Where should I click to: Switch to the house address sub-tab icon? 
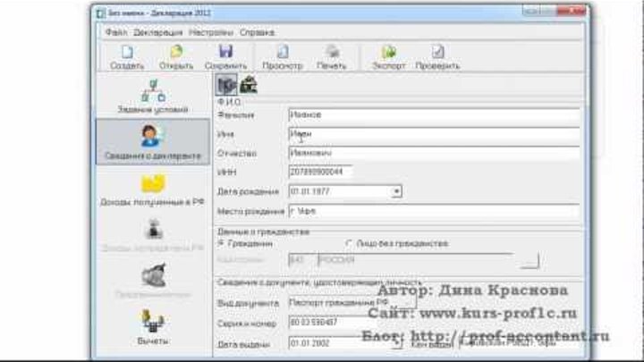click(249, 85)
